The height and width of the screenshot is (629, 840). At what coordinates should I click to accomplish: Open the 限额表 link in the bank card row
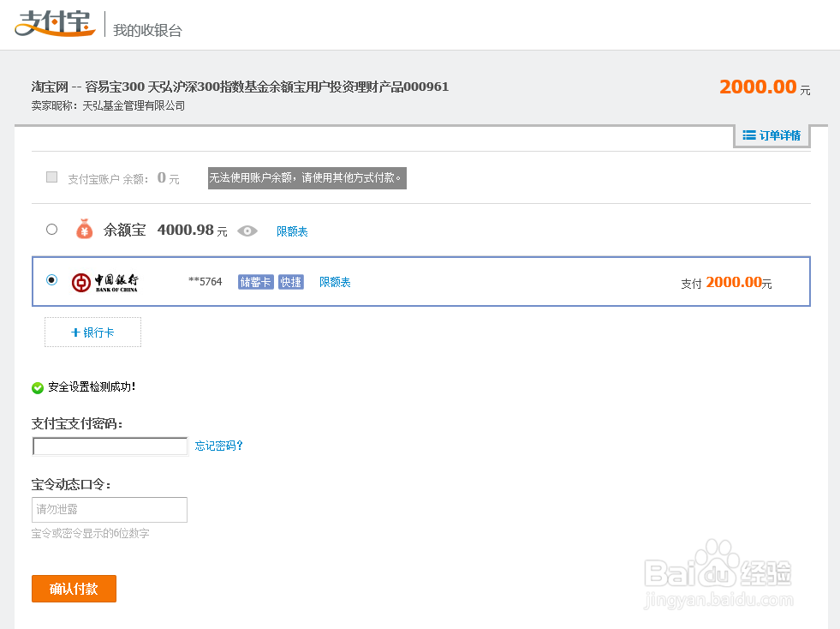pyautogui.click(x=335, y=282)
